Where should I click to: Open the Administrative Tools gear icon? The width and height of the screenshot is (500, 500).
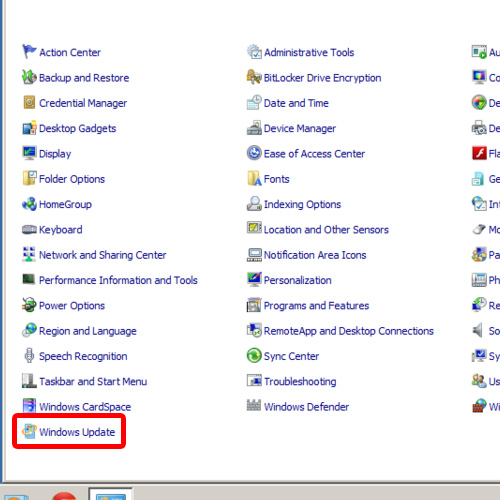(254, 52)
